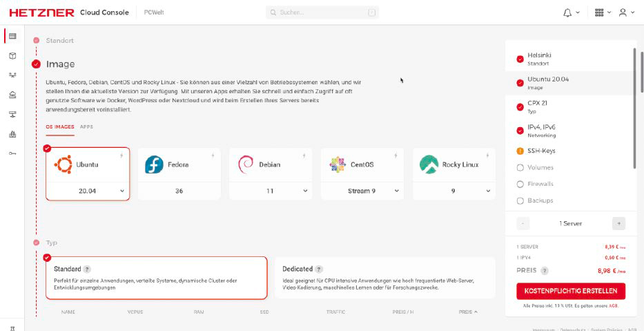Viewport: 644px width, 331px height.
Task: Click the Debian swirl logo
Action: click(x=246, y=164)
